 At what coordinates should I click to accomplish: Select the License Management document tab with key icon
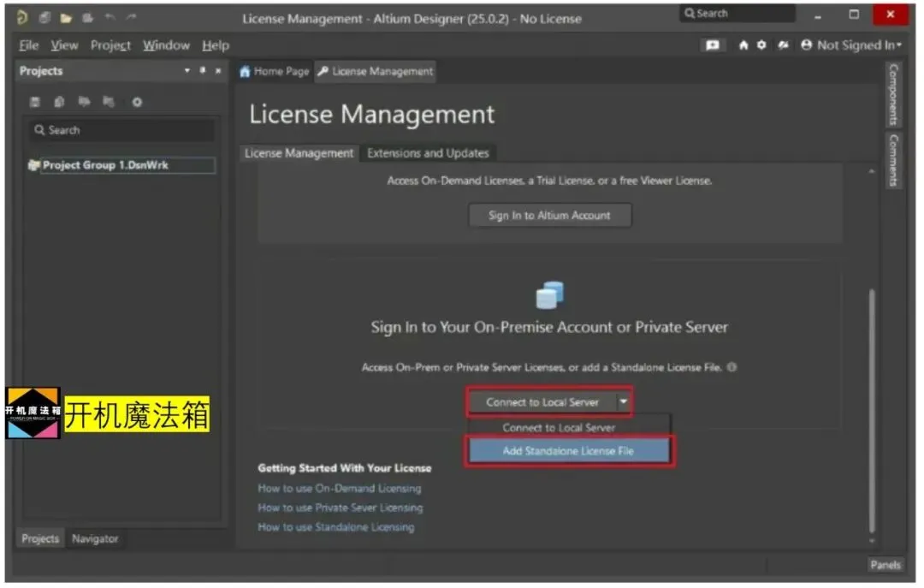point(376,71)
